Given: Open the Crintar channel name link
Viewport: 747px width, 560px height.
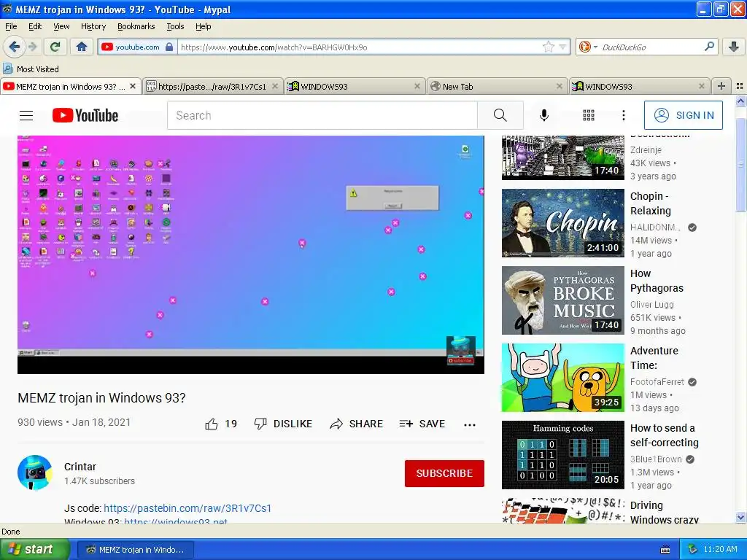Looking at the screenshot, I should tap(80, 467).
